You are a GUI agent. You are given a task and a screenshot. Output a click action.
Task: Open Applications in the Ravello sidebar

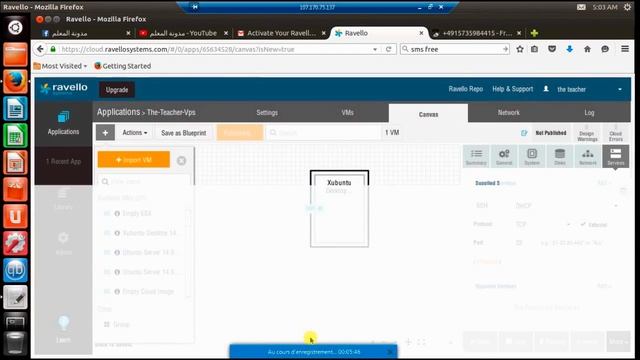[x=63, y=123]
